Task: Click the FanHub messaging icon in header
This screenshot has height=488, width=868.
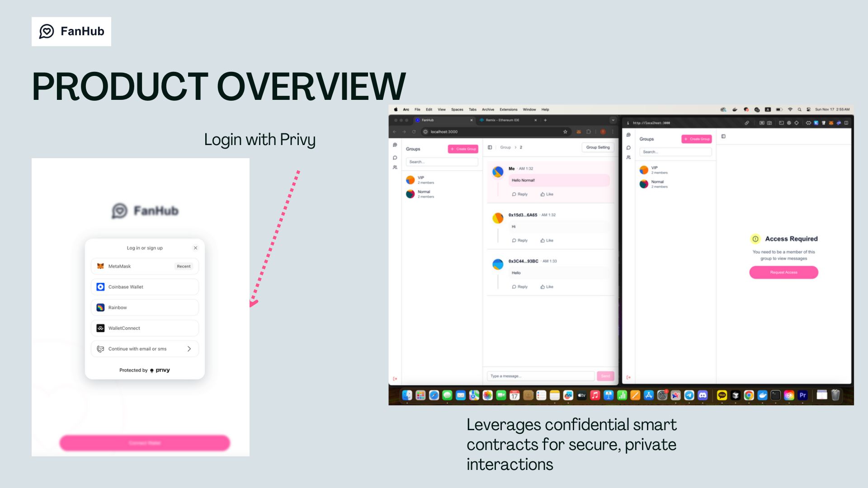Action: (47, 31)
